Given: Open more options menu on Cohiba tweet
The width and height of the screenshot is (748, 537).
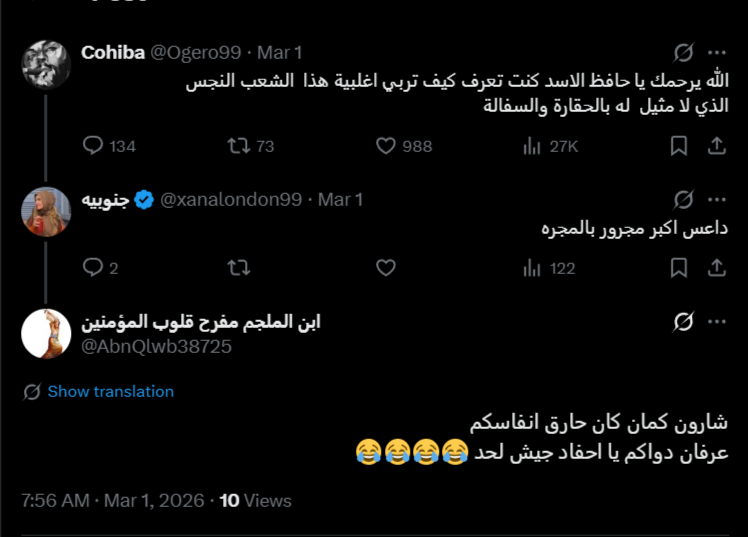Looking at the screenshot, I should coord(716,52).
